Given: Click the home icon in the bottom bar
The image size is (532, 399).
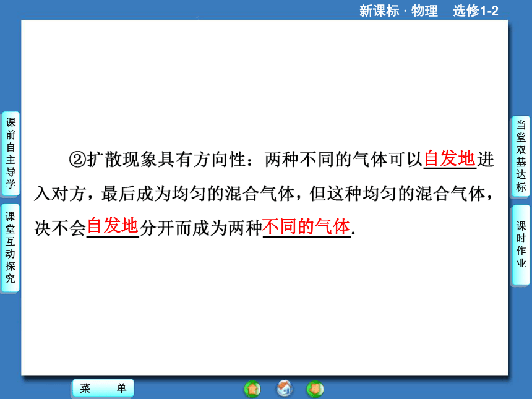Looking at the screenshot, I should point(285,388).
